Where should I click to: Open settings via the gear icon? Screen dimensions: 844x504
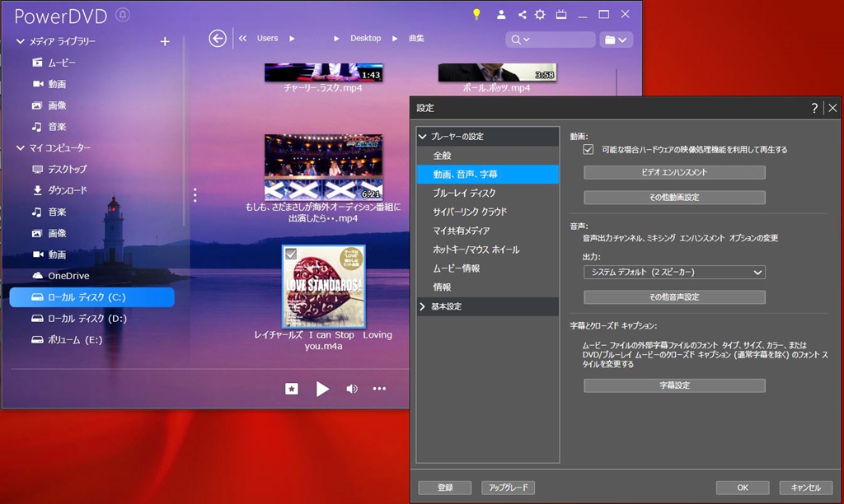(540, 15)
